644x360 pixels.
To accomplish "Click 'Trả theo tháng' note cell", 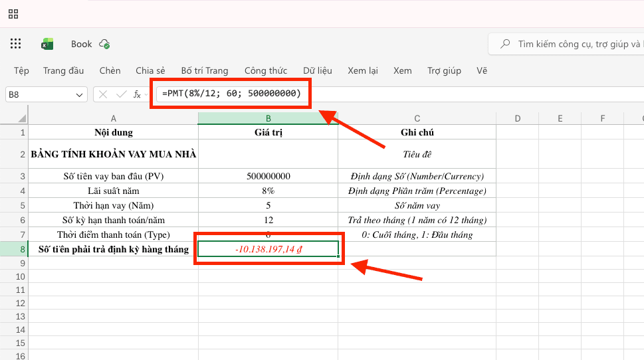I will 417,220.
